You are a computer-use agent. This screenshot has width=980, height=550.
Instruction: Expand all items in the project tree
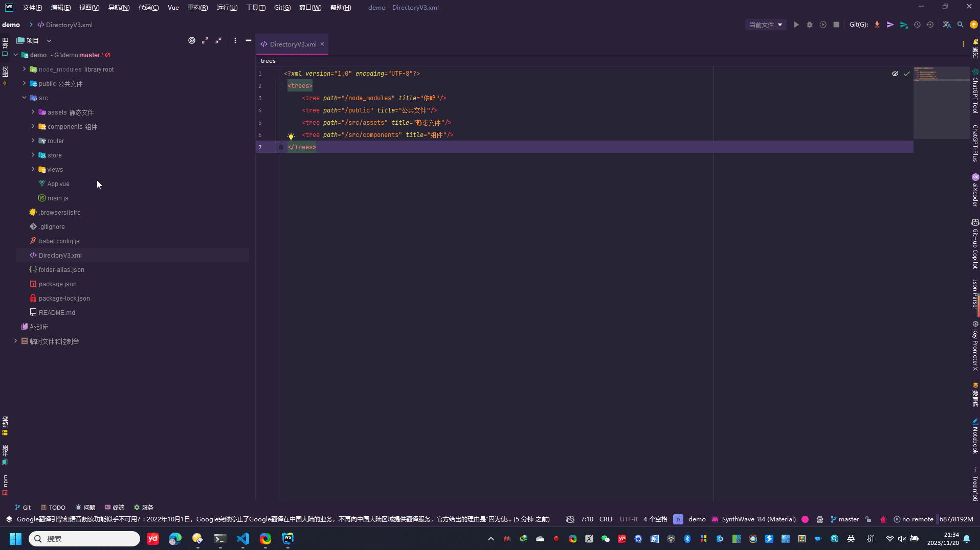click(205, 40)
